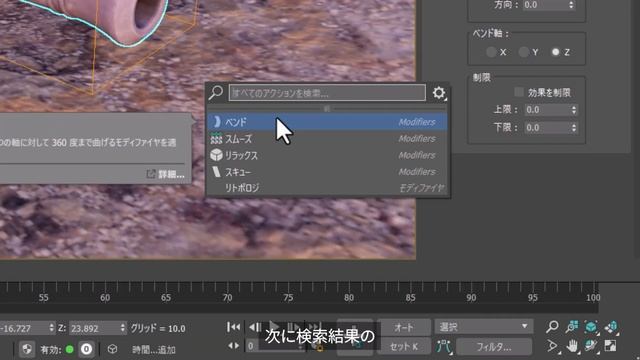Click 時間...追加 time tag
The width and height of the screenshot is (640, 360).
pos(154,350)
